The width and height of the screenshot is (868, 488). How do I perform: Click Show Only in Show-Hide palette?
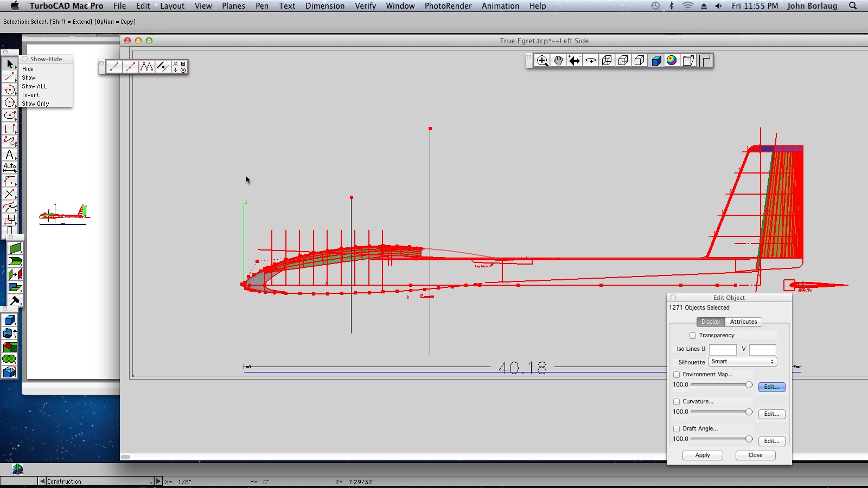pos(35,104)
